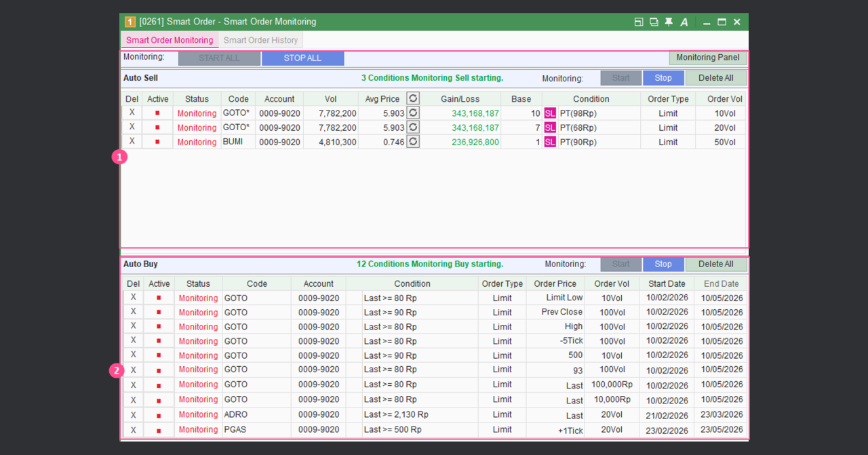Click the font size 'A' icon in title bar
Screen dimensions: 868x455
(684, 22)
